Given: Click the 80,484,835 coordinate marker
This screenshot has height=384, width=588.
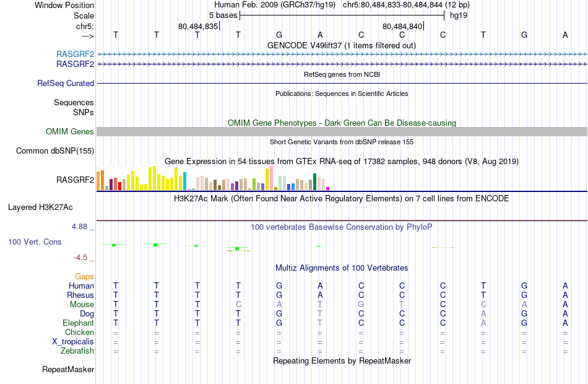Looking at the screenshot, I should (x=198, y=26).
